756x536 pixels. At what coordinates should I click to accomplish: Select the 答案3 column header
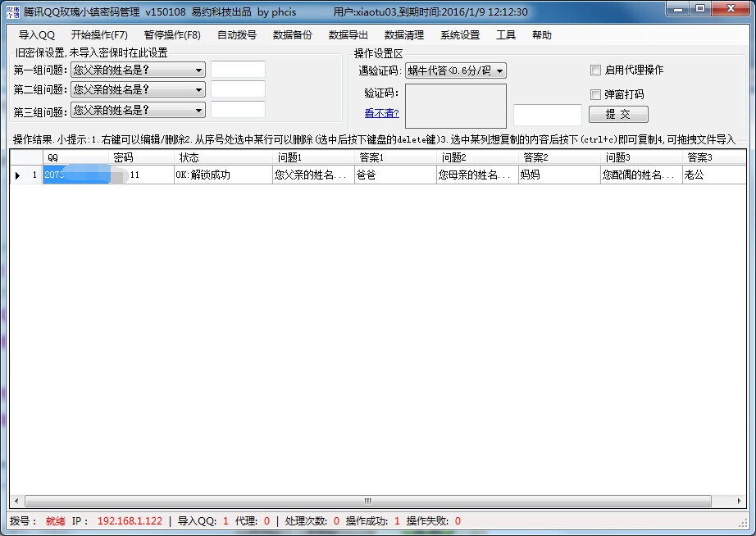click(x=714, y=157)
